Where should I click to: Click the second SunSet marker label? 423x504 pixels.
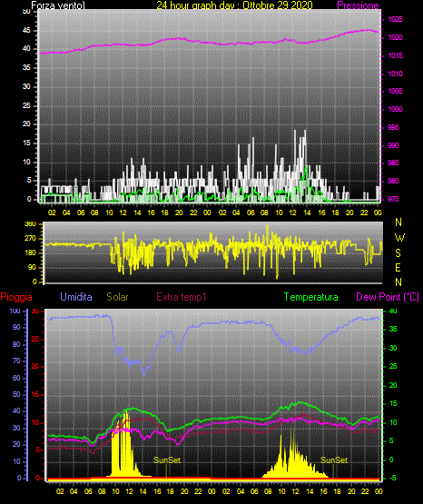[334, 460]
